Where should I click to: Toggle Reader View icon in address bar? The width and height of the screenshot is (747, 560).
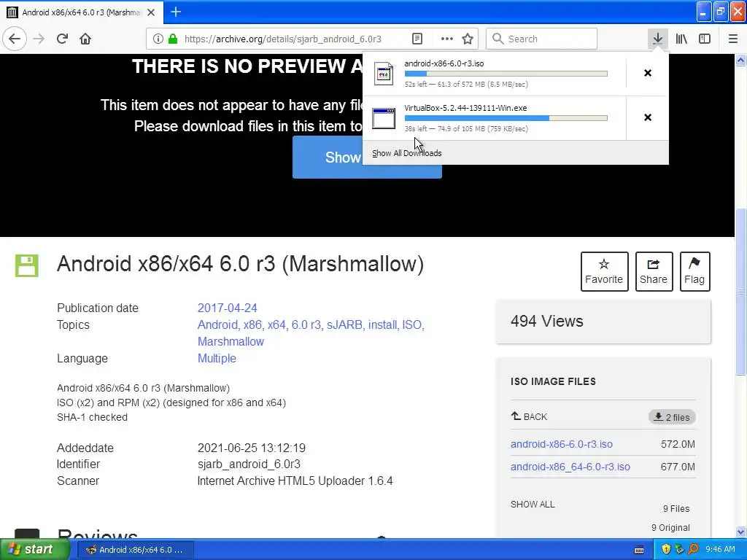pos(417,39)
